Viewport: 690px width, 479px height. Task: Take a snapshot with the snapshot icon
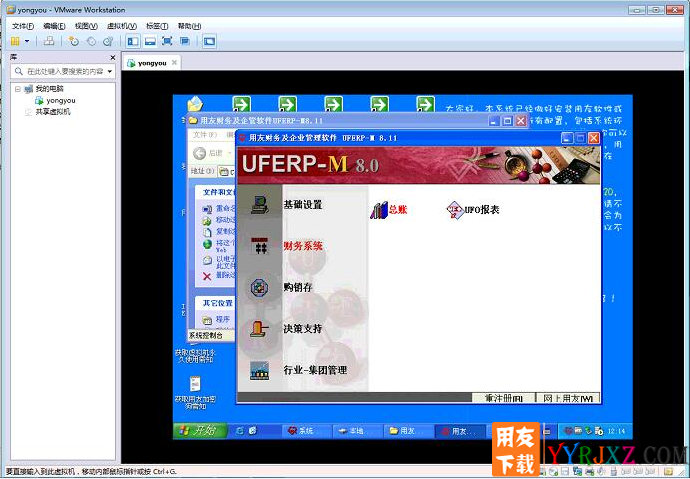73,41
